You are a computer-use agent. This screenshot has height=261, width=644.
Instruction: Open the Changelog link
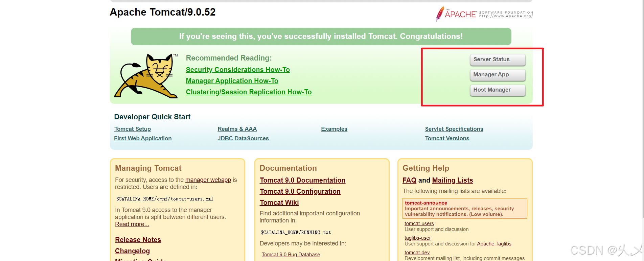pyautogui.click(x=132, y=251)
